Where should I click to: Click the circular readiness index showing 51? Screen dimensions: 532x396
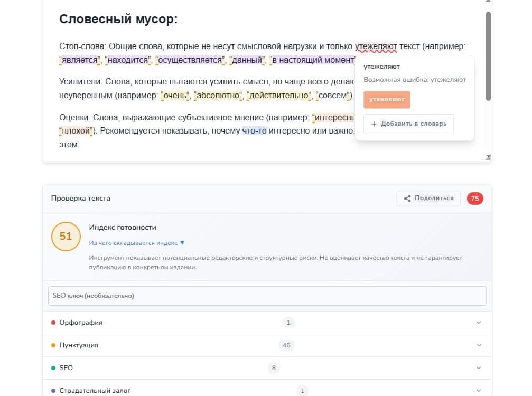coord(66,237)
